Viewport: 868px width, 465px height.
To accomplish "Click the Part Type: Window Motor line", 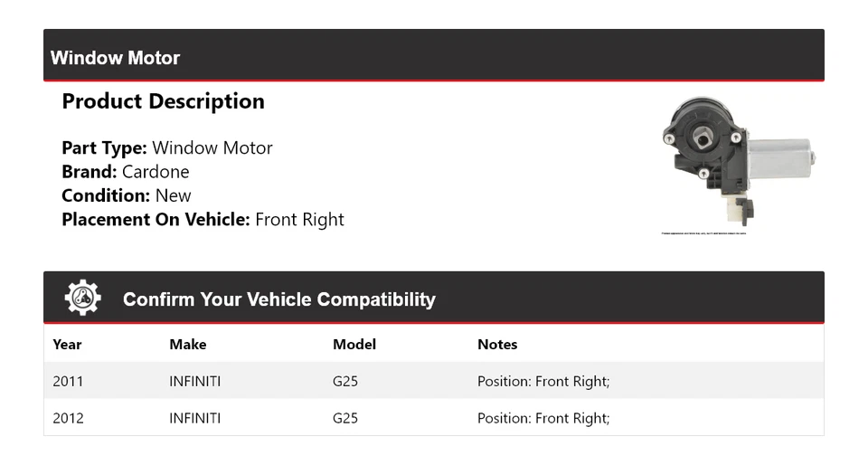I will 166,147.
